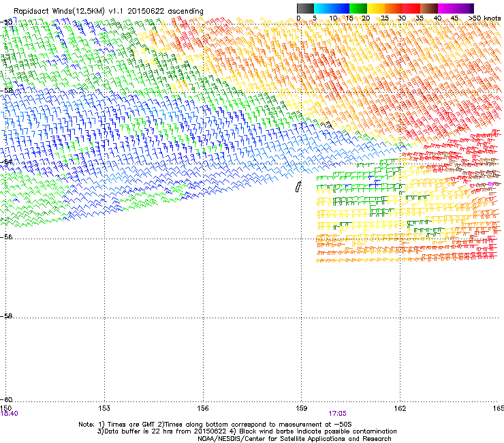Click the magenta 40-45 knots legend swatch
Image resolution: width=504 pixels, height=443 pixels.
tap(447, 8)
